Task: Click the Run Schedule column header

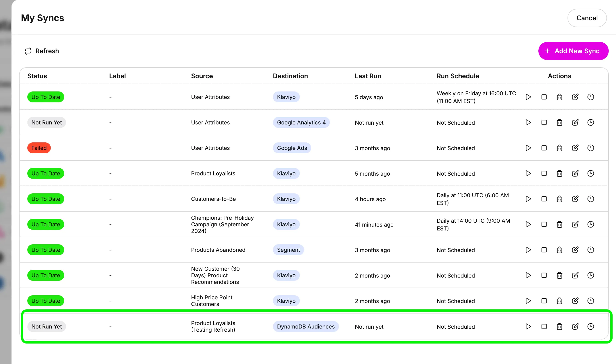Action: coord(458,76)
